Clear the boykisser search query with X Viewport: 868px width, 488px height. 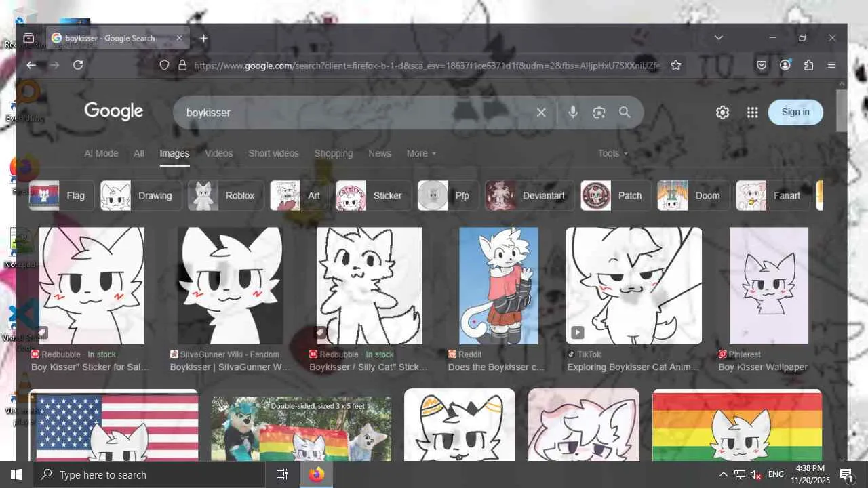point(541,113)
